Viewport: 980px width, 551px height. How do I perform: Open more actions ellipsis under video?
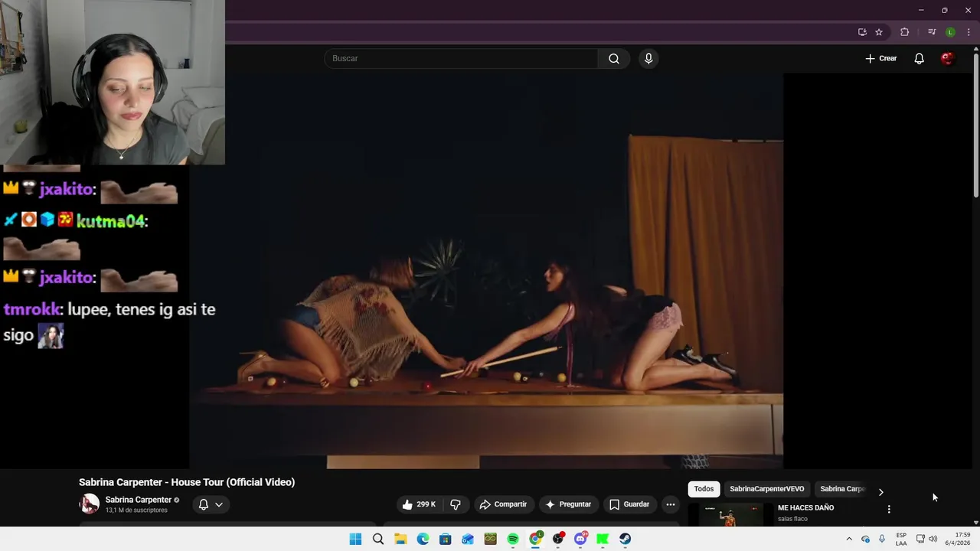[x=671, y=504]
